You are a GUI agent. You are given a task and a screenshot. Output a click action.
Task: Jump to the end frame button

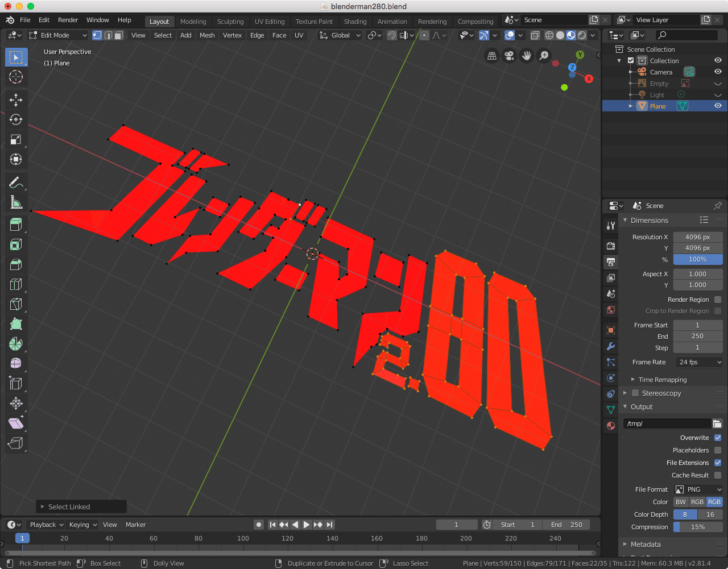point(330,525)
